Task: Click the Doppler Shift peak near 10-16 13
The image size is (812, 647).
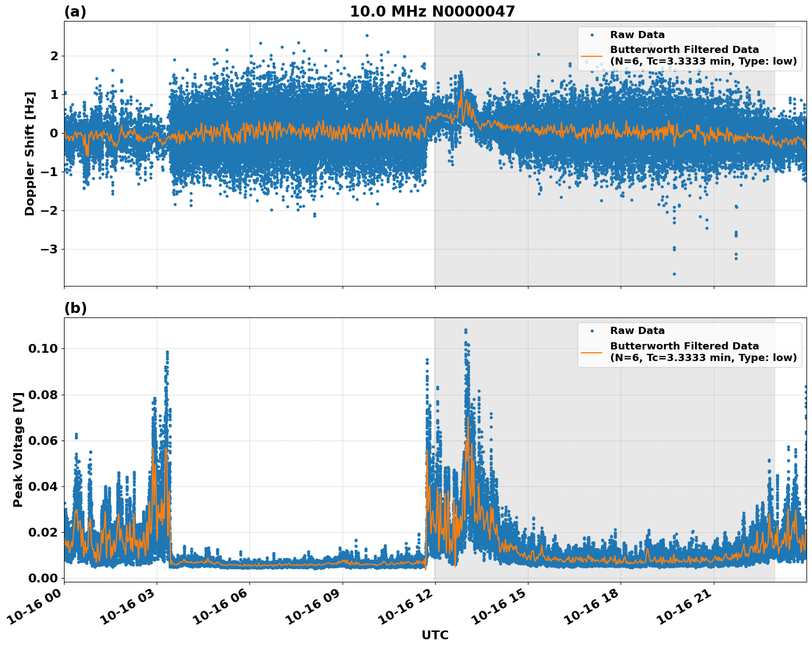Action: pos(462,88)
